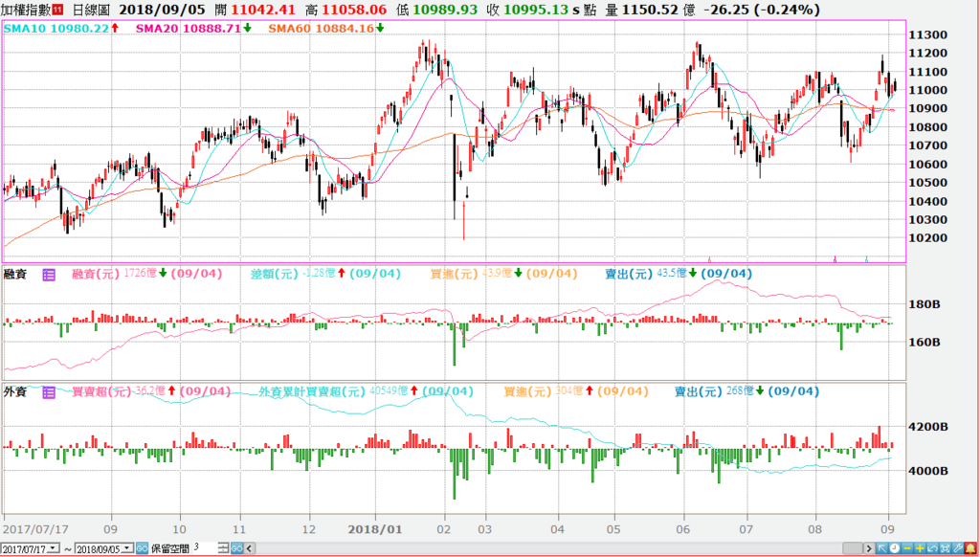Open the end date 2018/09/05 dropdown
This screenshot has width=980, height=557.
(x=127, y=548)
